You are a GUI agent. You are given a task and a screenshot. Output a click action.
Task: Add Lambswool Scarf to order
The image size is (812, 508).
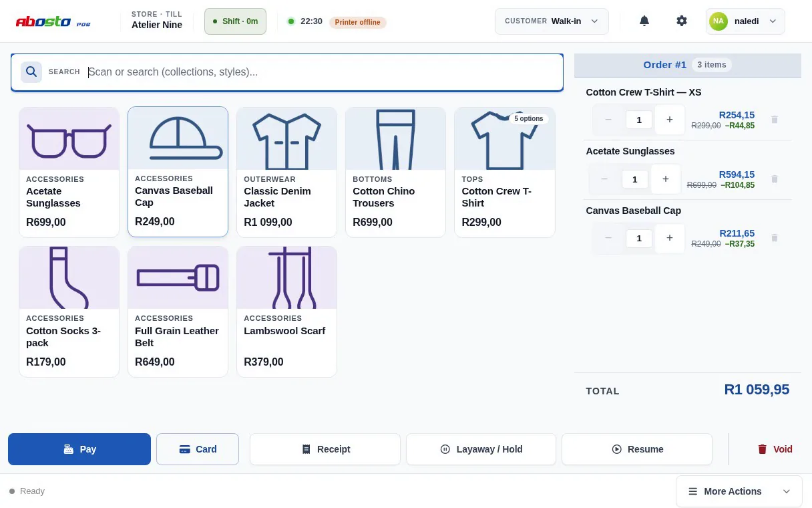pyautogui.click(x=287, y=312)
